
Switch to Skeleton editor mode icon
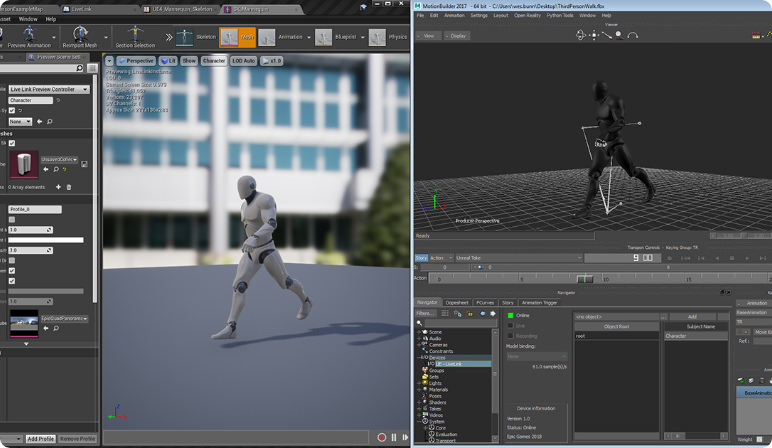(x=184, y=37)
